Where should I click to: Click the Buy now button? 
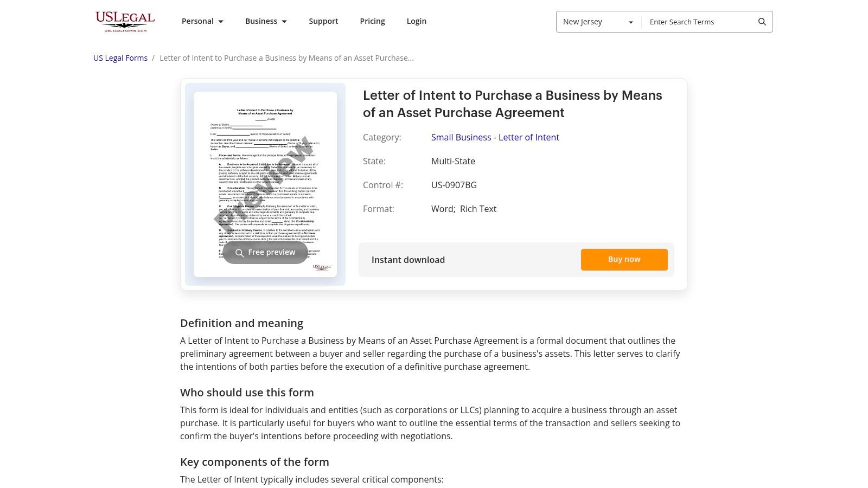(x=624, y=259)
